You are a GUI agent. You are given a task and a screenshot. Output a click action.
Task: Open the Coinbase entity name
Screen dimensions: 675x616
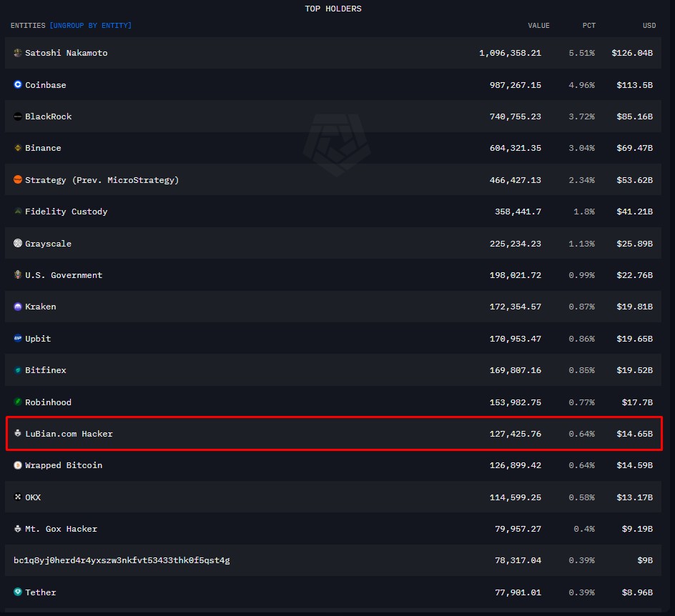point(46,85)
